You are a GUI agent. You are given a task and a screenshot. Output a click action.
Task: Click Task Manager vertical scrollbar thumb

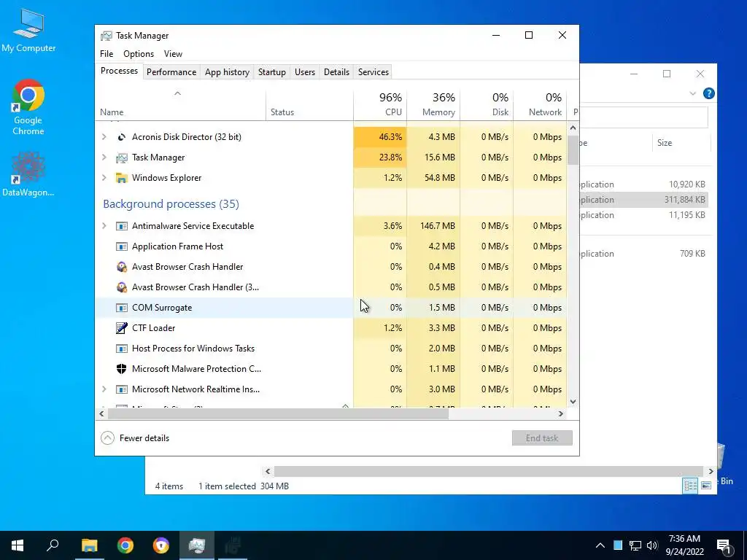[x=573, y=150]
